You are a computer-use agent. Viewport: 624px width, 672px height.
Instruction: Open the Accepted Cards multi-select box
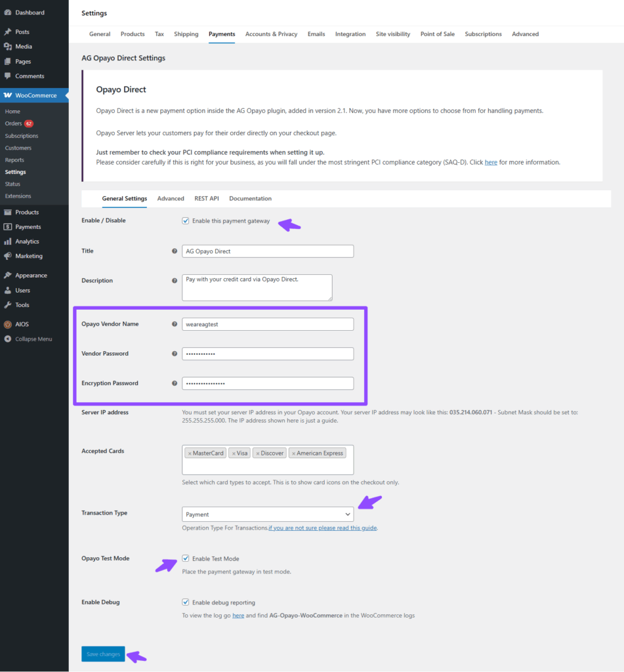(268, 460)
